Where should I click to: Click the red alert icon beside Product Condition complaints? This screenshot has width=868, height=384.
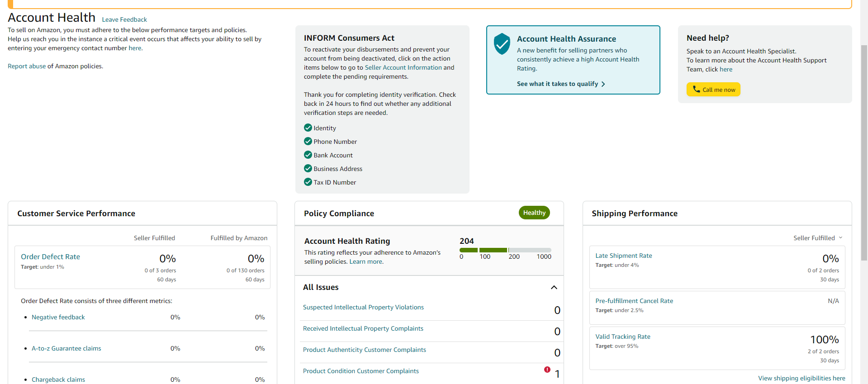tap(547, 370)
